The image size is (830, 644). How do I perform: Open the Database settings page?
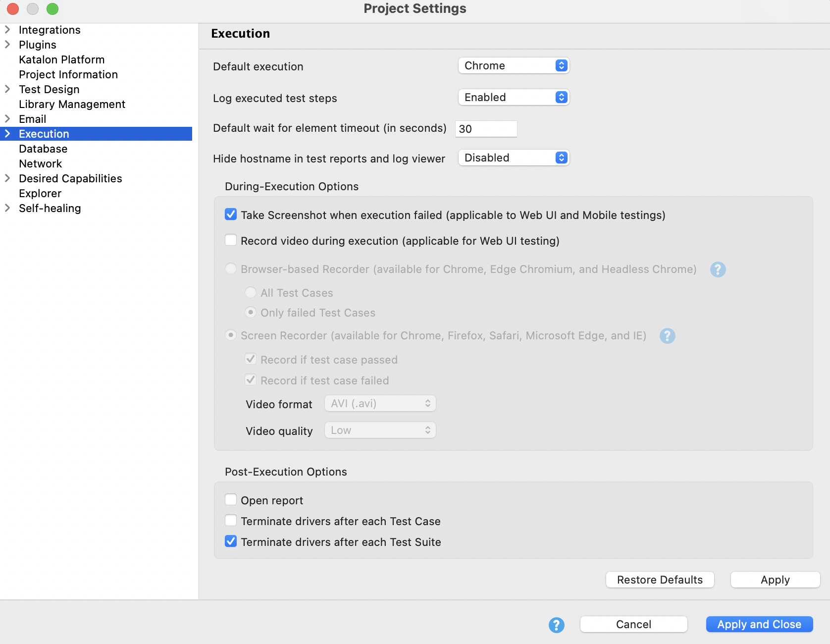coord(43,149)
